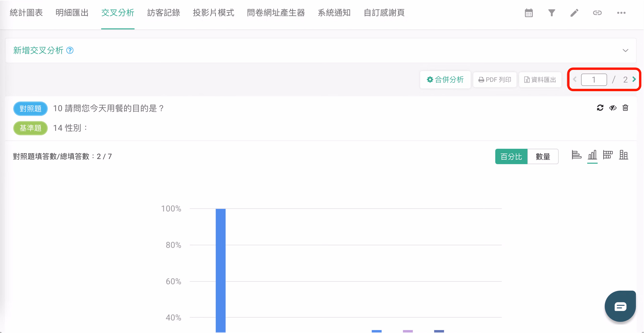Click the link chain icon

(x=597, y=13)
